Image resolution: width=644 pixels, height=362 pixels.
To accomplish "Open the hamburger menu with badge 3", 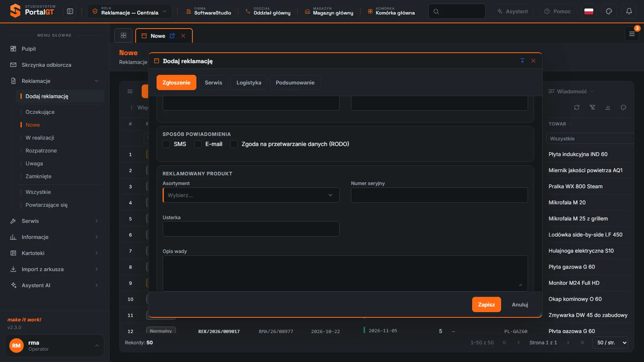I will 632,34.
